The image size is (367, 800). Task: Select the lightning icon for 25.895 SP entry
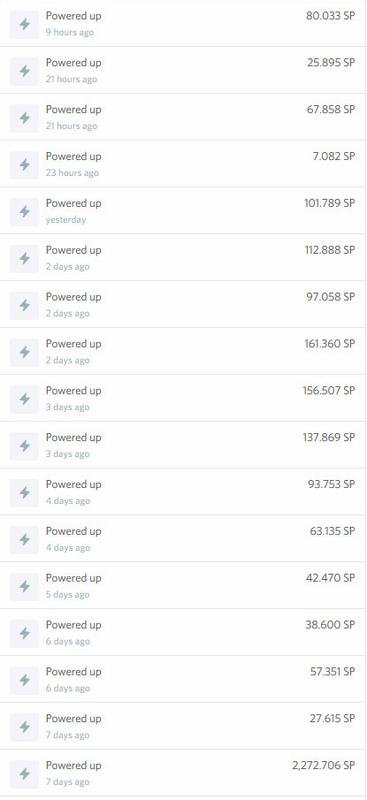click(24, 71)
